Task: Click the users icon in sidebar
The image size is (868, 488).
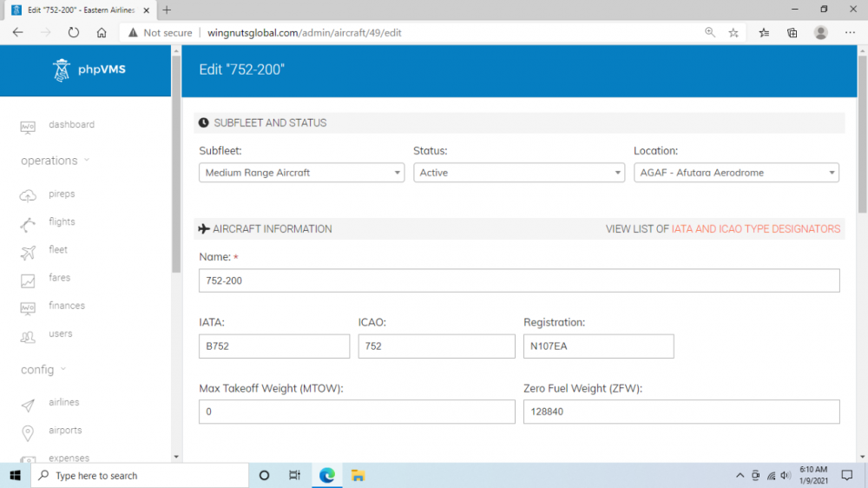Action: coord(28,336)
